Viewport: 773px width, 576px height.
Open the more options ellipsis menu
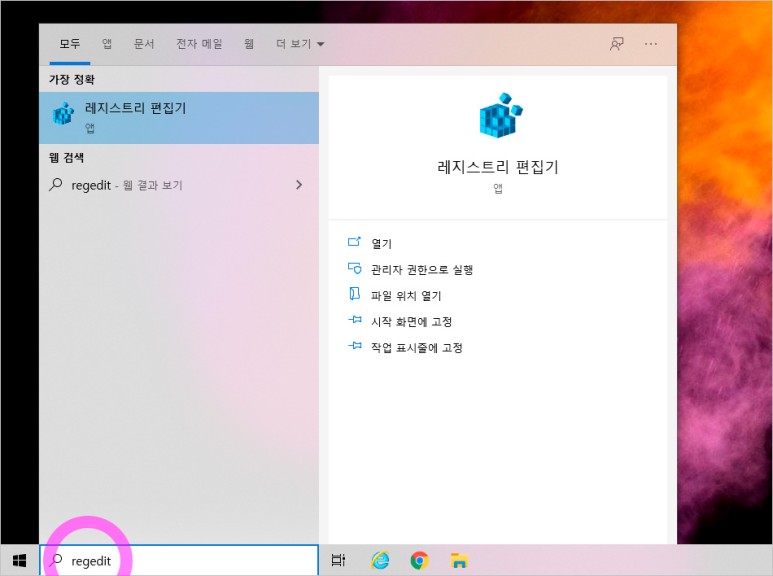pos(651,44)
